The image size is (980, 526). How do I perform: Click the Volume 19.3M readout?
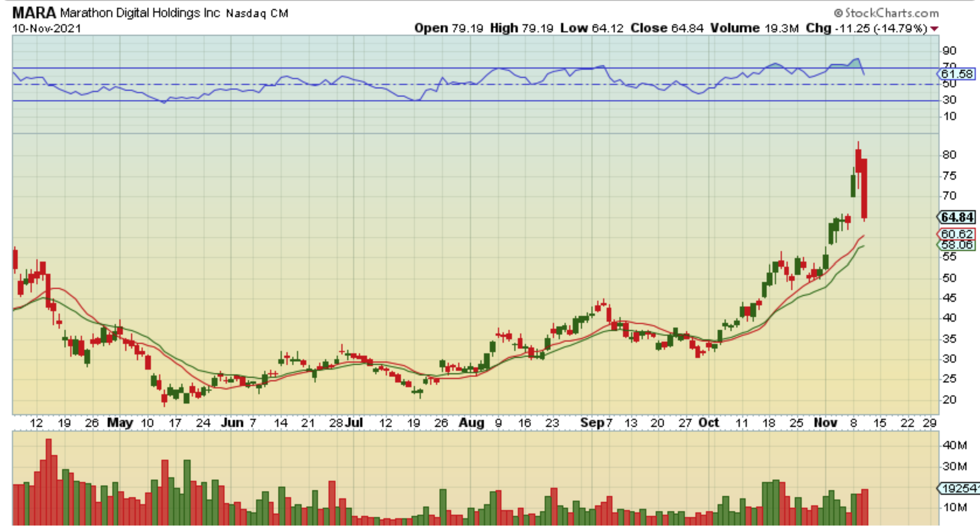click(x=754, y=28)
